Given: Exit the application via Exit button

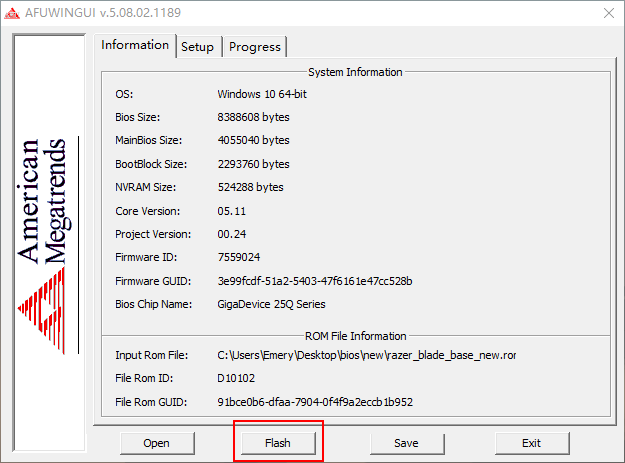Looking at the screenshot, I should click(531, 442).
